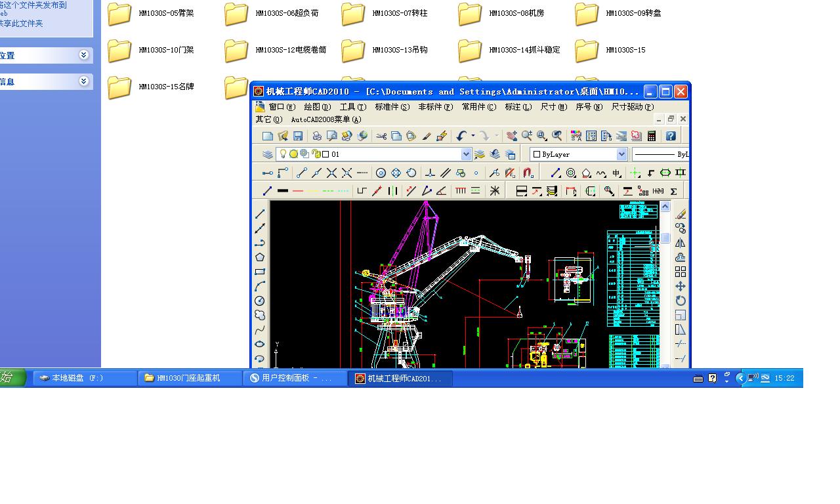Switch to 用户控制面板 taskbar button

coord(295,378)
